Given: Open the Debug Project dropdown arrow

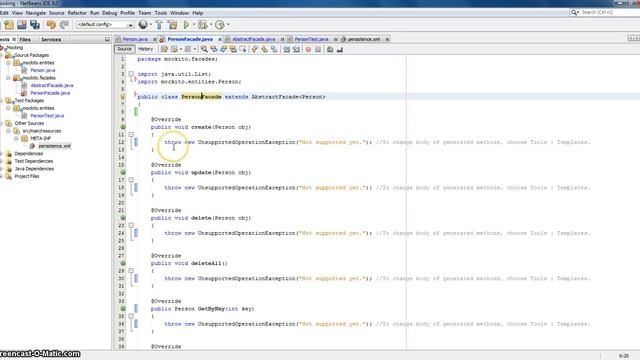Looking at the screenshot, I should pyautogui.click(x=211, y=25).
